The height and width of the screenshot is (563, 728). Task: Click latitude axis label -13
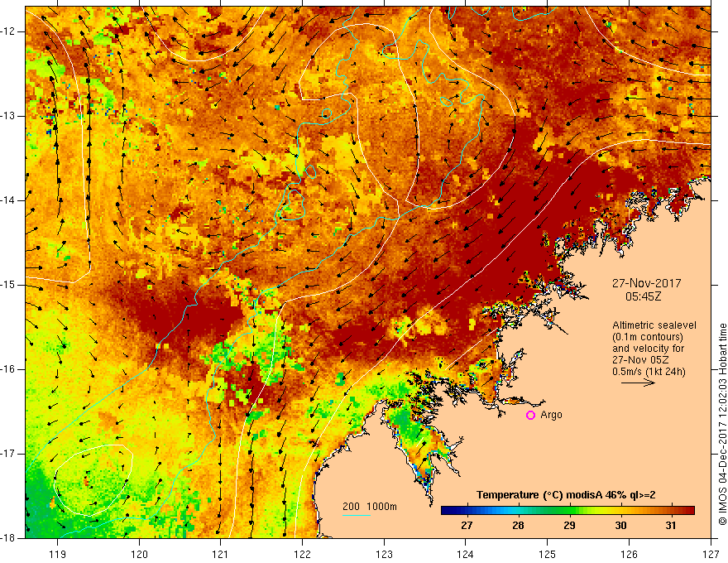point(9,116)
